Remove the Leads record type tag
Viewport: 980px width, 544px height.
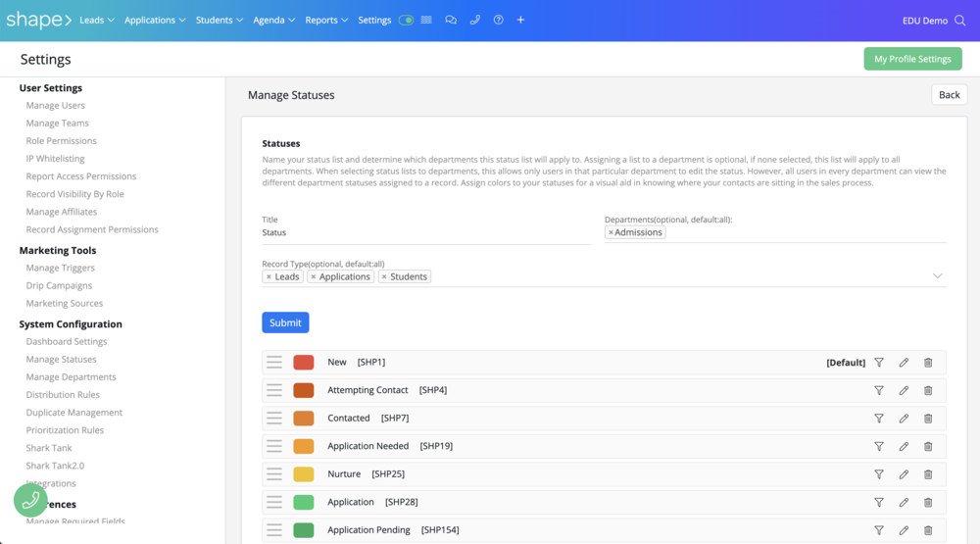click(269, 277)
